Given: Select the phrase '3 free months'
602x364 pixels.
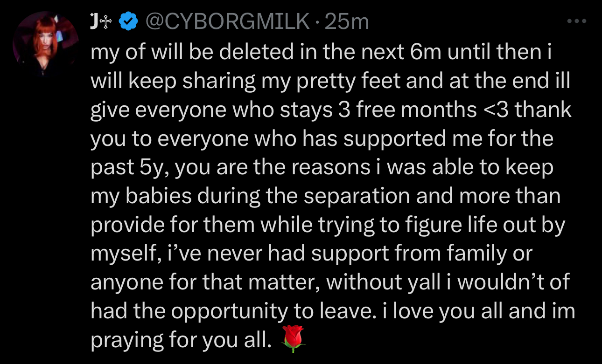Looking at the screenshot, I should (x=404, y=110).
